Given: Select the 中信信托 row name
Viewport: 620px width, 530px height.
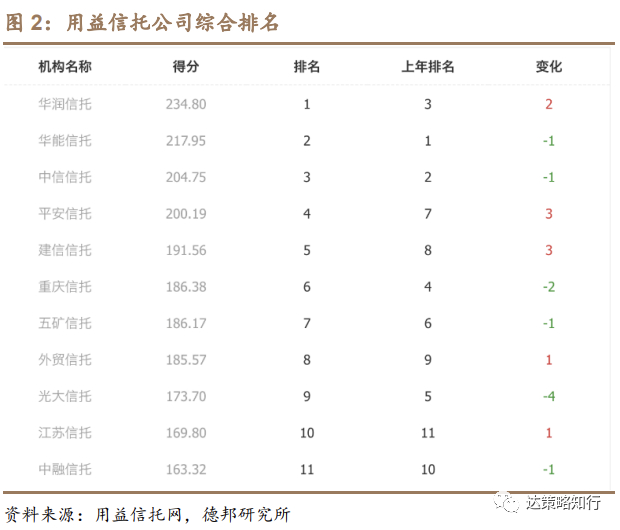Looking at the screenshot, I should pyautogui.click(x=65, y=177).
